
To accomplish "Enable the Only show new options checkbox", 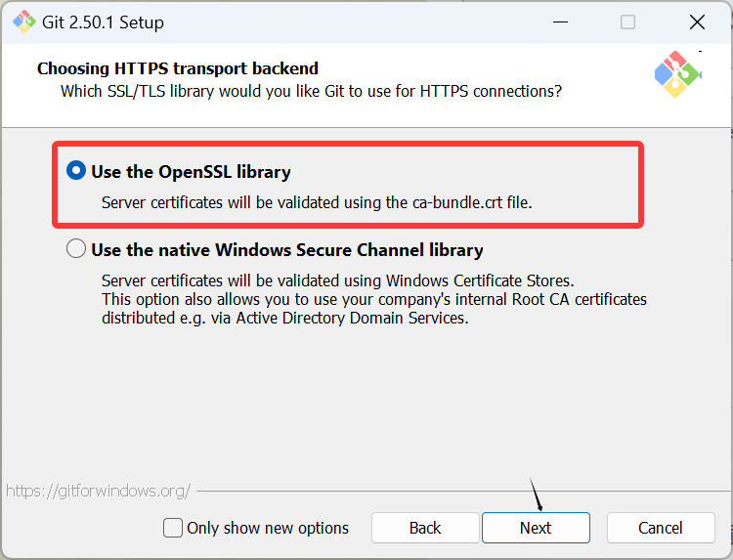I will tap(173, 528).
